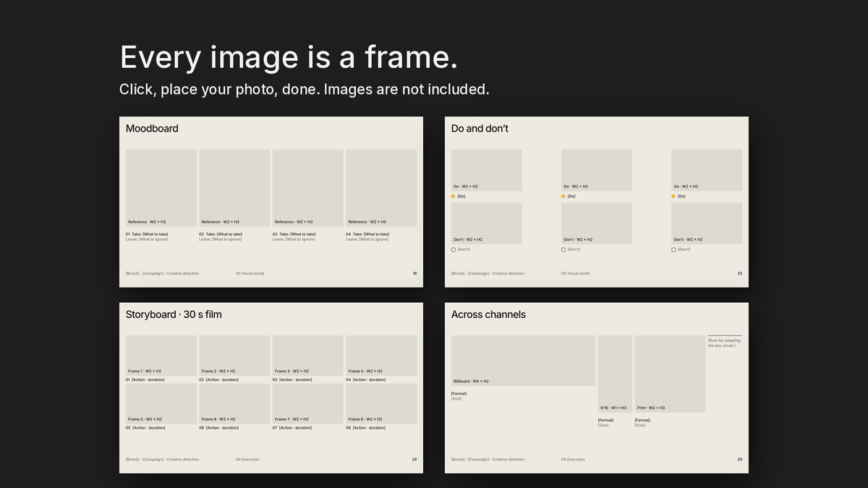Click page number 16 on the Moodboard slide
The image size is (868, 488).
(414, 273)
